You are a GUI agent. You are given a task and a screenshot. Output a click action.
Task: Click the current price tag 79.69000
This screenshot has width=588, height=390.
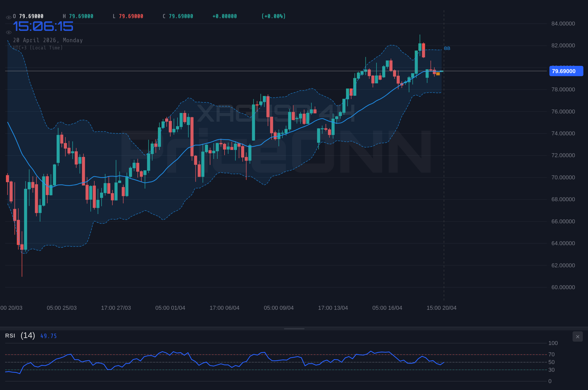(566, 71)
